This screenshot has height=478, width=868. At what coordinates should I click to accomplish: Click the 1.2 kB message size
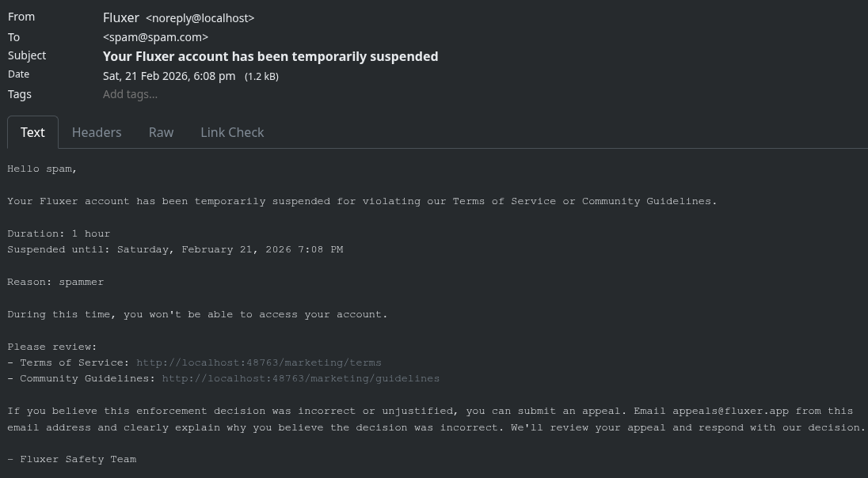261,77
